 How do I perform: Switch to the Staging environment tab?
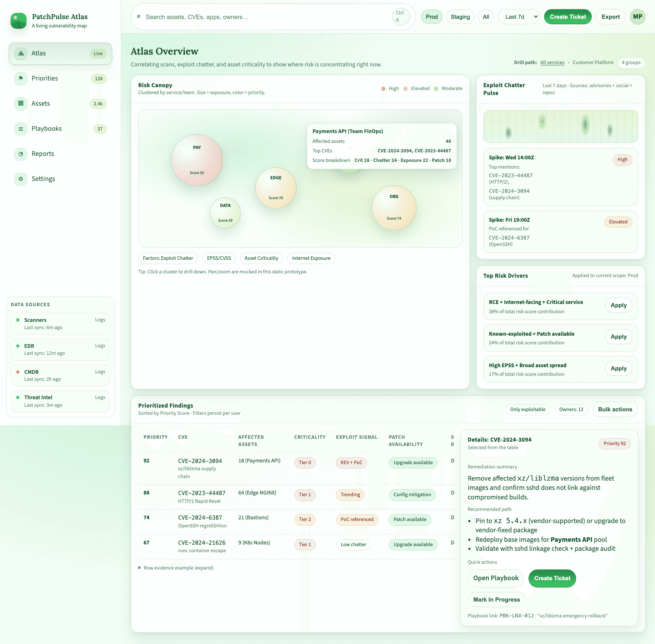460,17
